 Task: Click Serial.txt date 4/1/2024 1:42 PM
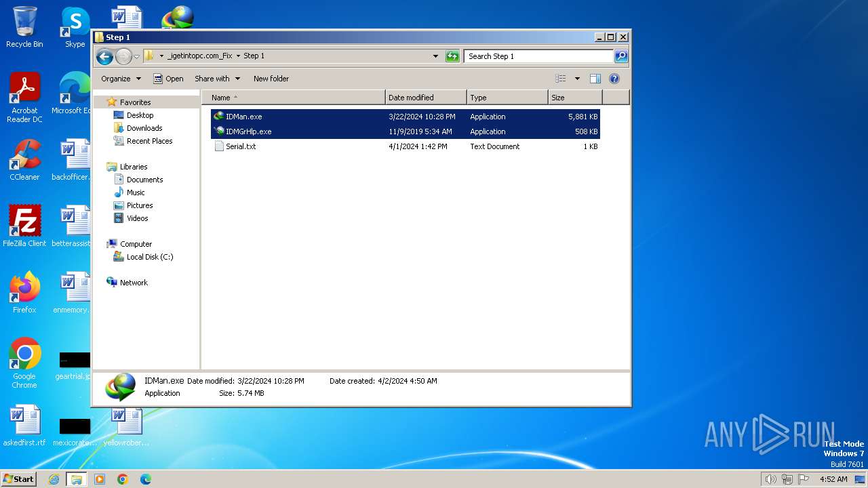(x=418, y=146)
